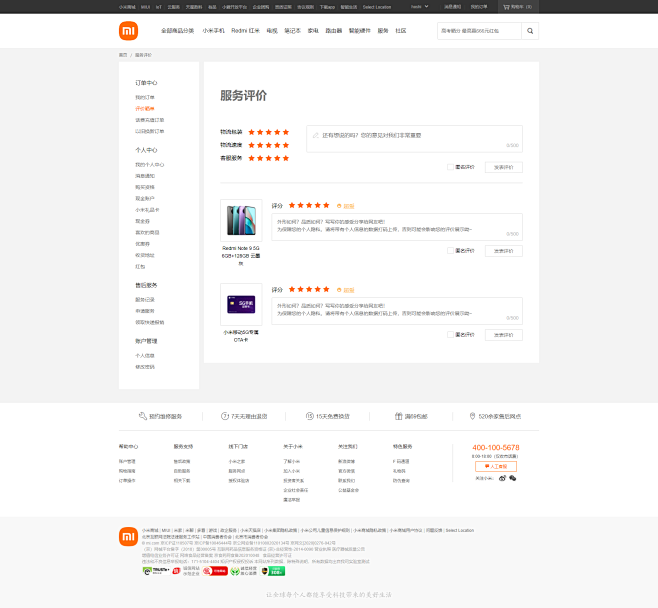658x608 pixels.
Task: Click Select Location in the footer links
Action: pos(460,530)
